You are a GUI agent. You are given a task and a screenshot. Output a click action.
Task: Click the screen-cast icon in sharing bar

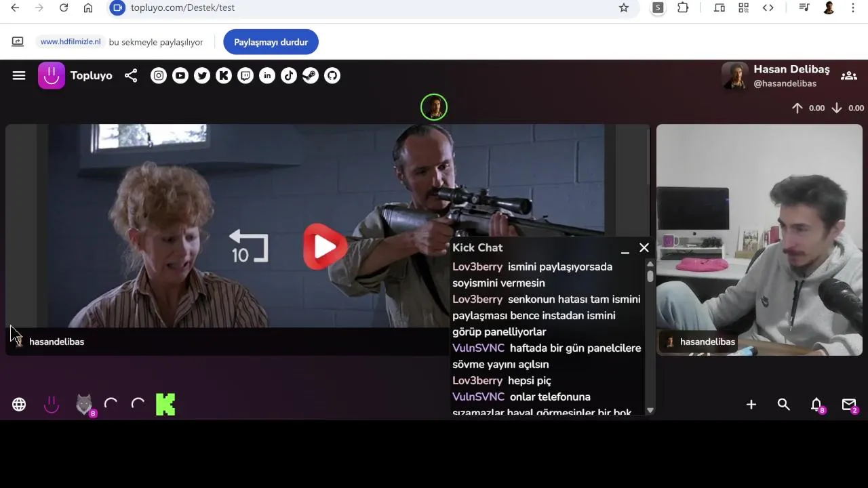click(x=18, y=42)
